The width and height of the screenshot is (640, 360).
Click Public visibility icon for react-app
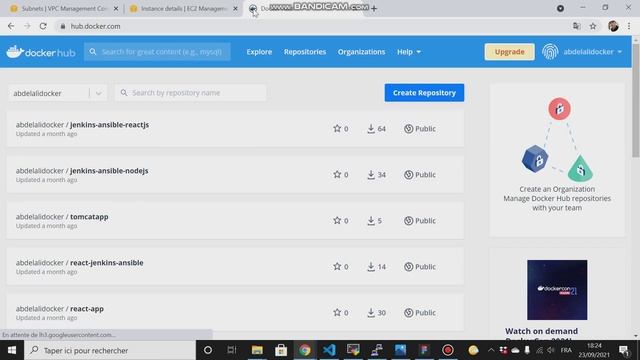(409, 313)
